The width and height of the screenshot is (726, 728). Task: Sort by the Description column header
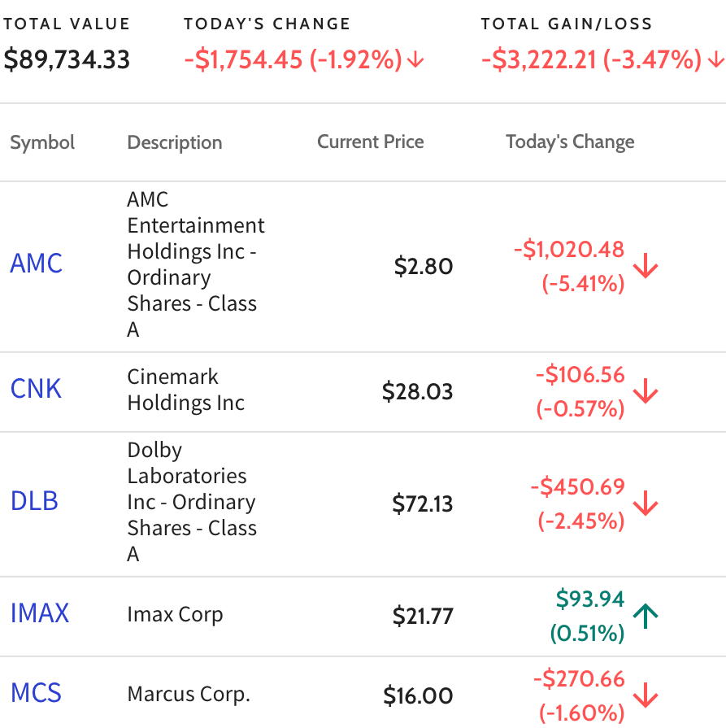point(175,142)
